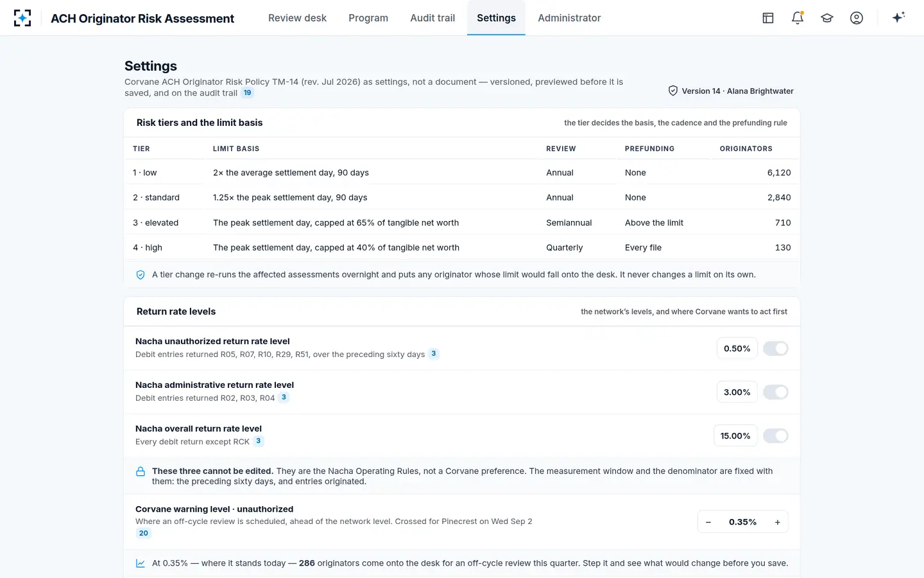Open the Administrator tab
The width and height of the screenshot is (924, 578).
[x=569, y=18]
